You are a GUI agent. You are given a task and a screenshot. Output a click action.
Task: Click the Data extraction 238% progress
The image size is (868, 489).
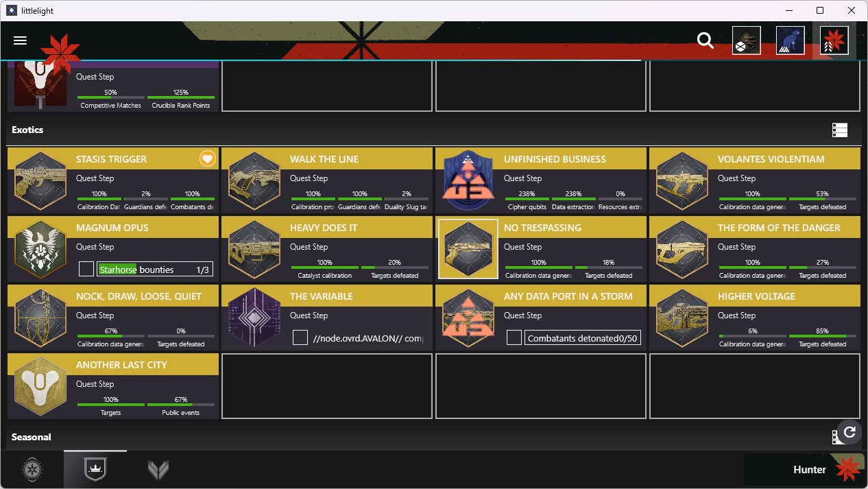[574, 198]
